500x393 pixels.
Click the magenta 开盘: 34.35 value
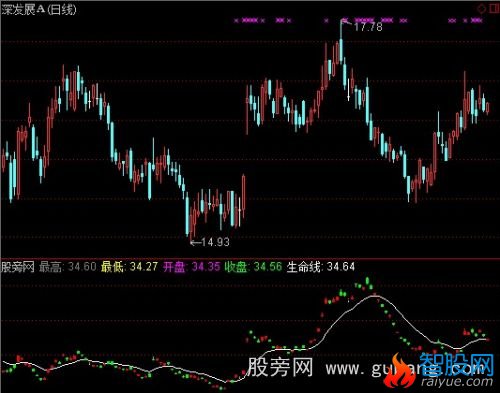pos(192,267)
